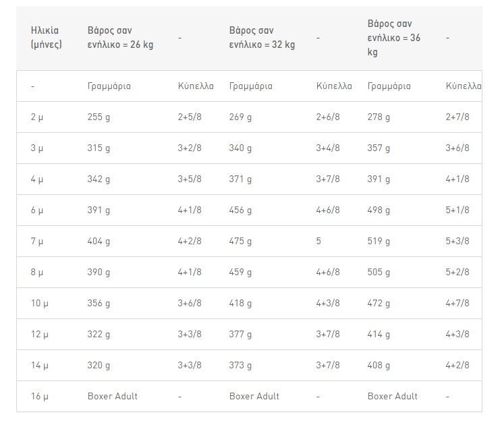The width and height of the screenshot is (504, 425).
Task: Select the 456 g value
Action: pyautogui.click(x=240, y=210)
